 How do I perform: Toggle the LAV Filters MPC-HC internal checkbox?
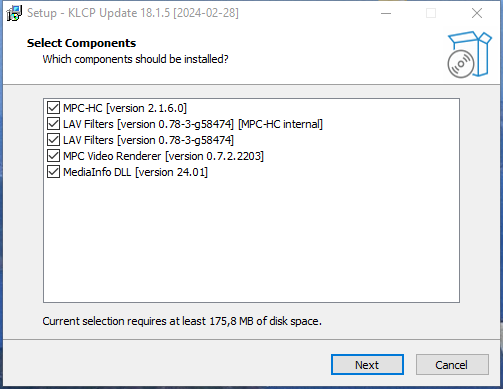click(53, 124)
